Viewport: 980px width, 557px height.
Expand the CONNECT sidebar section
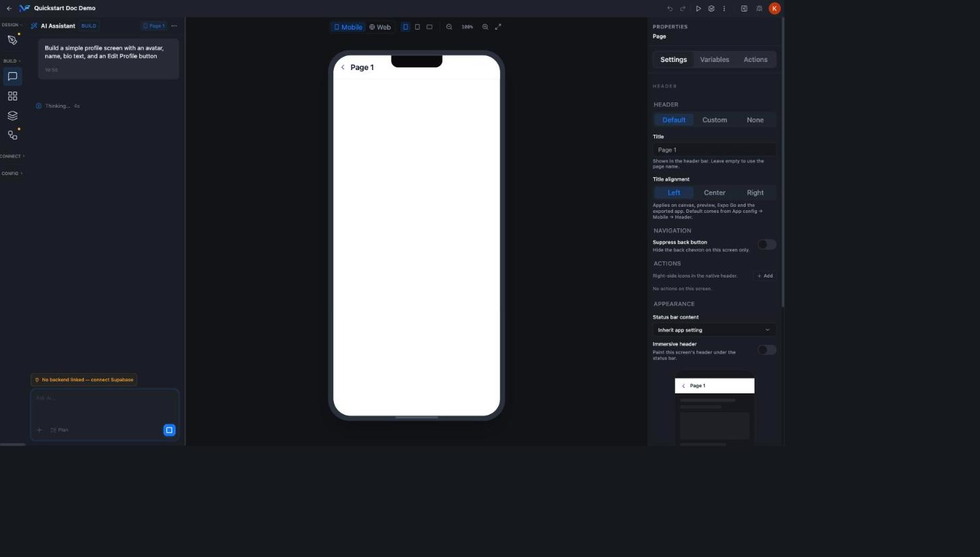coord(12,156)
